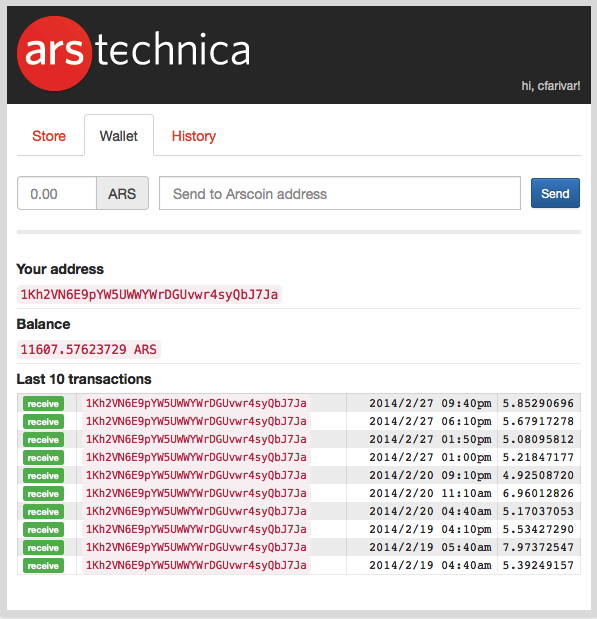The width and height of the screenshot is (597, 619).
Task: Click receive badge for 2014/2/20 04:40am transaction
Action: coord(43,512)
